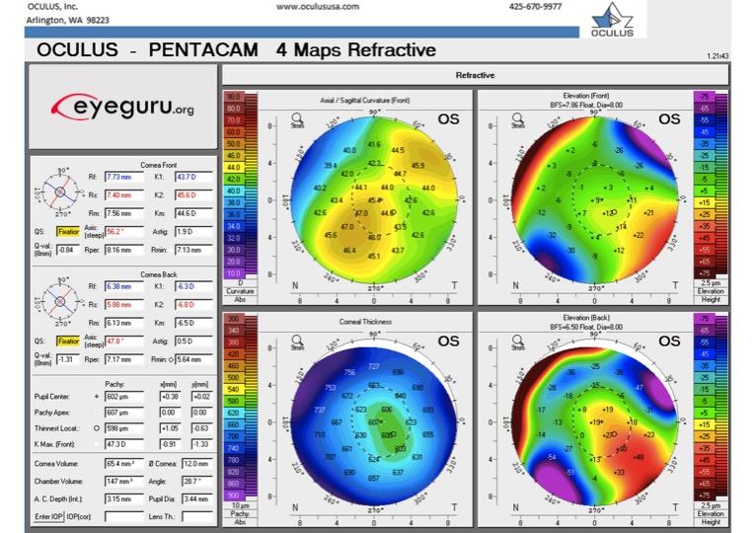Click the circle marker beside Thinnest Locat.
The image size is (756, 533).
tap(97, 428)
